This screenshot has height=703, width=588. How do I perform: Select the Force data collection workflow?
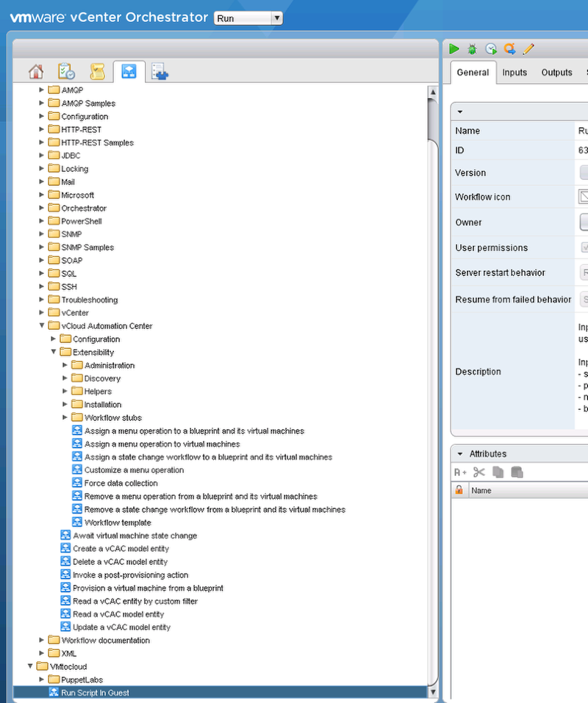121,483
